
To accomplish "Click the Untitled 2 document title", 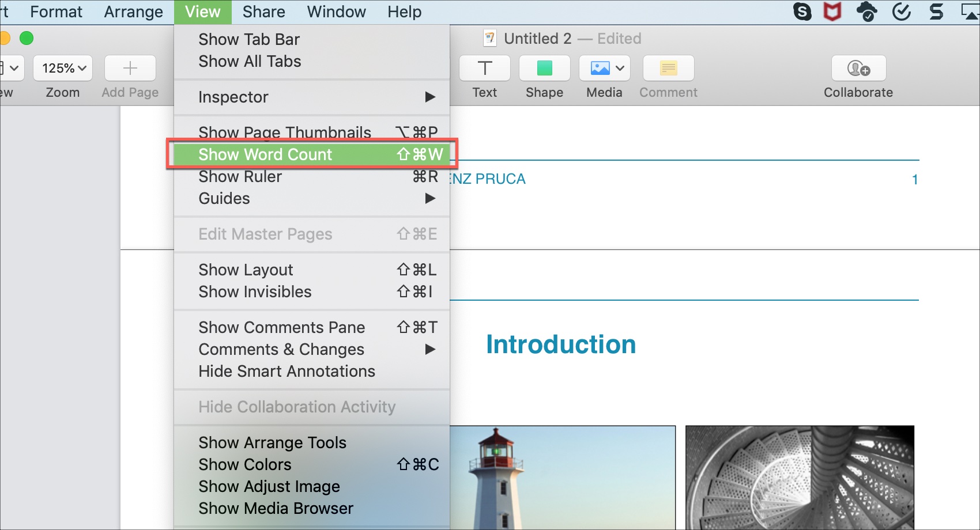I will 537,39.
